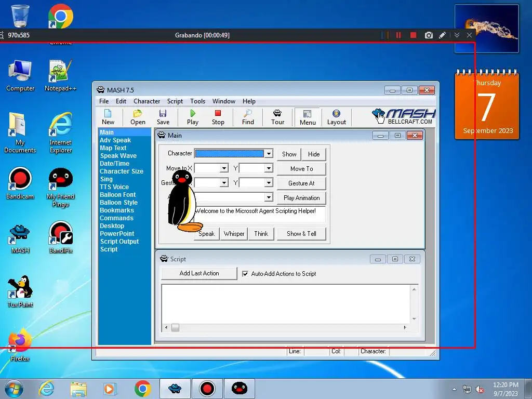Select Sing in the side panel
This screenshot has width=532, height=399.
click(x=106, y=179)
